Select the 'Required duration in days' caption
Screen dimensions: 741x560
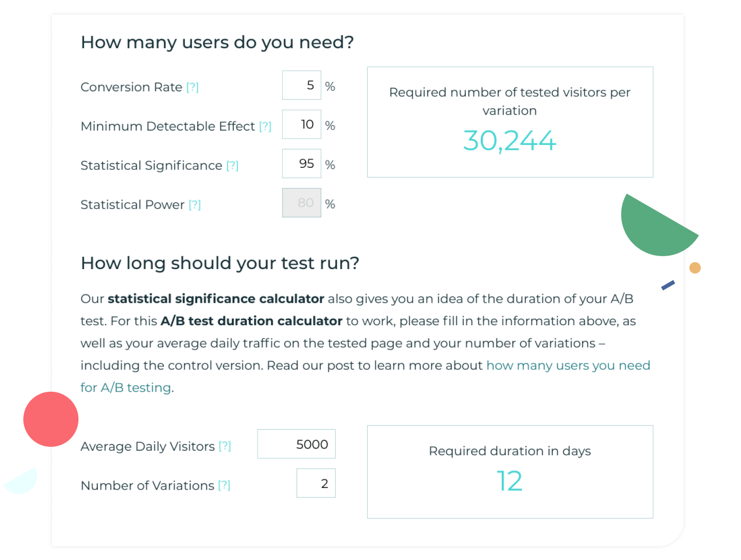pos(510,451)
